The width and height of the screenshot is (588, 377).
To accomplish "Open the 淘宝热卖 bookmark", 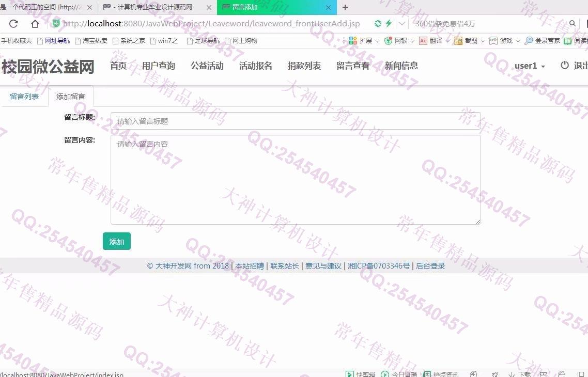I will pos(91,40).
